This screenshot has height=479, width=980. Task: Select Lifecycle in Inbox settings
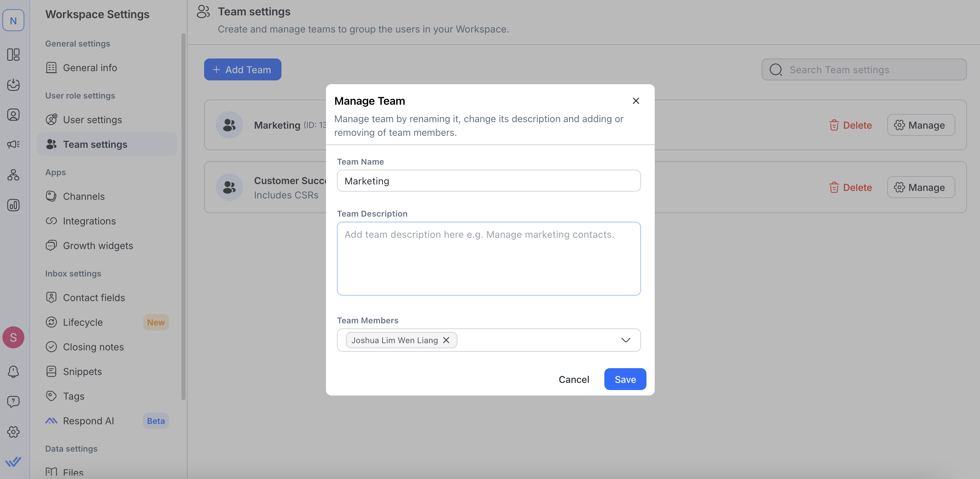point(83,322)
